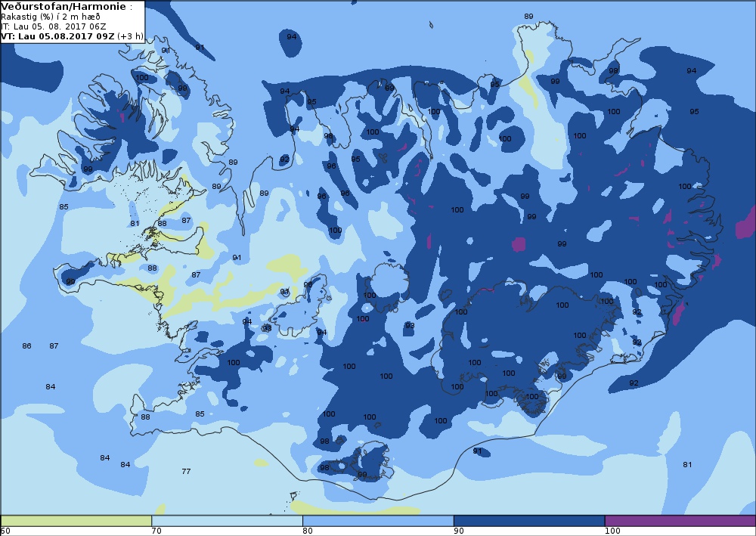Image resolution: width=756 pixels, height=536 pixels.
Task: Pick the 80–90 medium blue legend swatch
Action: (x=378, y=521)
